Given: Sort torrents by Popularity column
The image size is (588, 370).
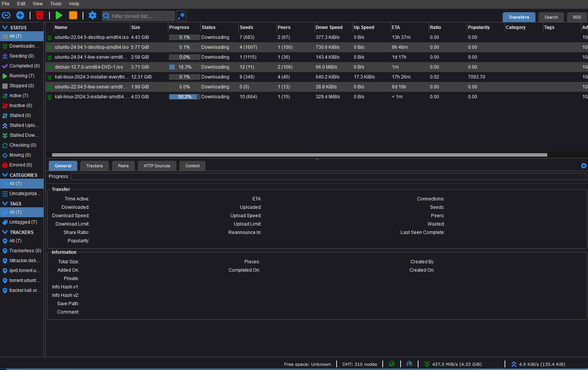Looking at the screenshot, I should pos(486,27).
